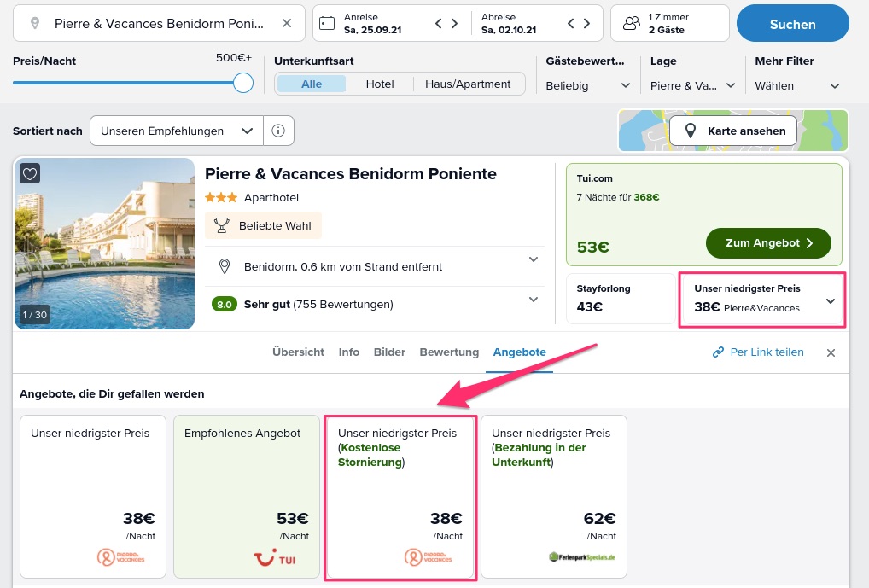Viewport: 869px width, 588px height.
Task: Click the Beliebte Wahl trophy badge
Action: point(263,225)
